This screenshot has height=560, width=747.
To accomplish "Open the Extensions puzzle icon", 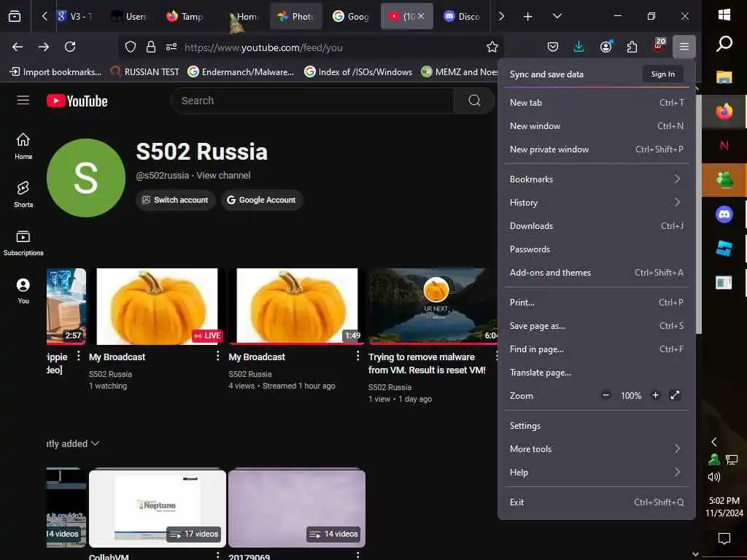I will coord(632,47).
